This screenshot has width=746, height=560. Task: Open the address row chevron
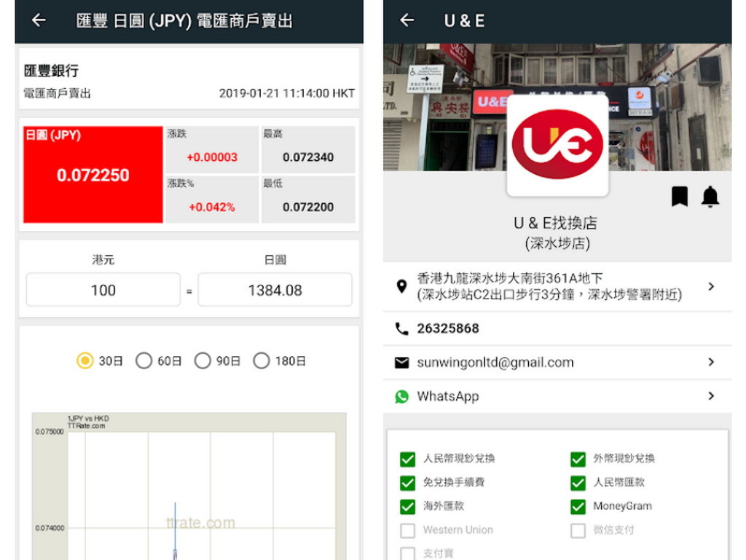point(711,286)
